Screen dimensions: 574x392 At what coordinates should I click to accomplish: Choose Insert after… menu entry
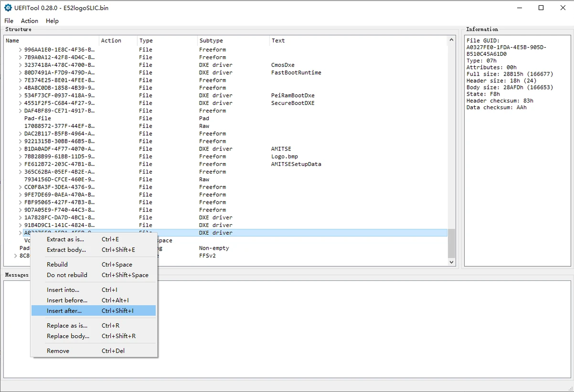pyautogui.click(x=93, y=311)
